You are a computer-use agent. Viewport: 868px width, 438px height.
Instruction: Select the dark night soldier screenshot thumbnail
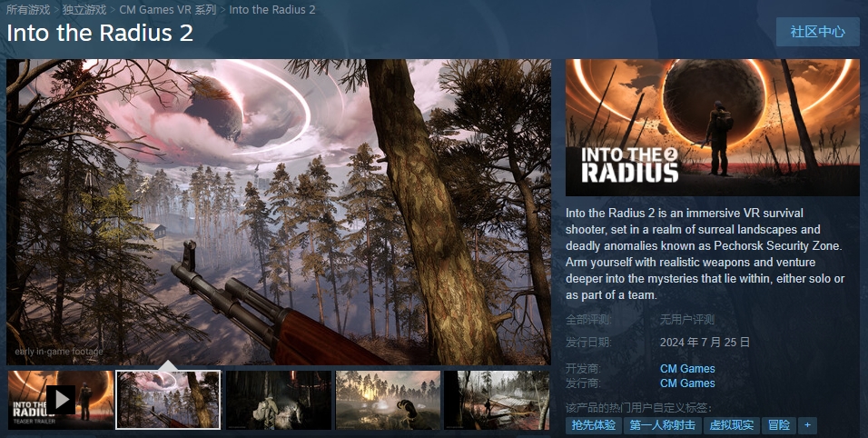279,400
